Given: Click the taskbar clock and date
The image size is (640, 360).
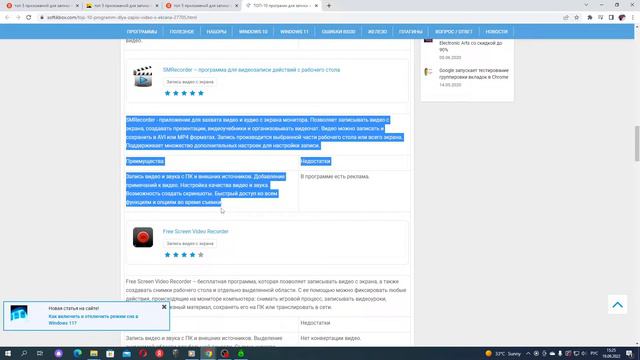Looking at the screenshot, I should (611, 353).
